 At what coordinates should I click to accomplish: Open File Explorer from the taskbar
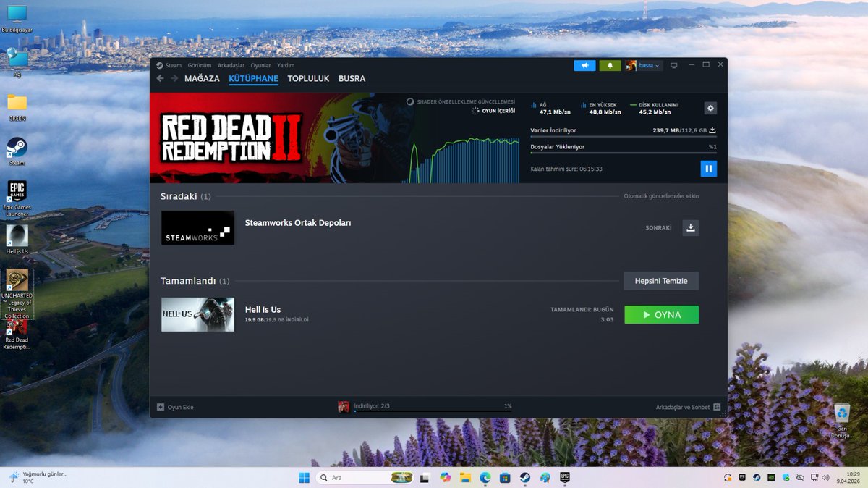pyautogui.click(x=465, y=477)
